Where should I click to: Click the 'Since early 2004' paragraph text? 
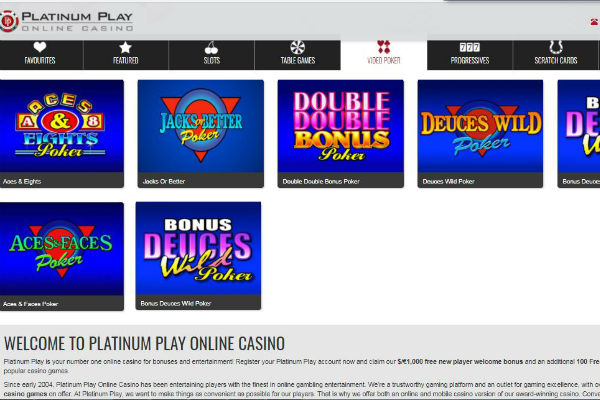point(302,389)
